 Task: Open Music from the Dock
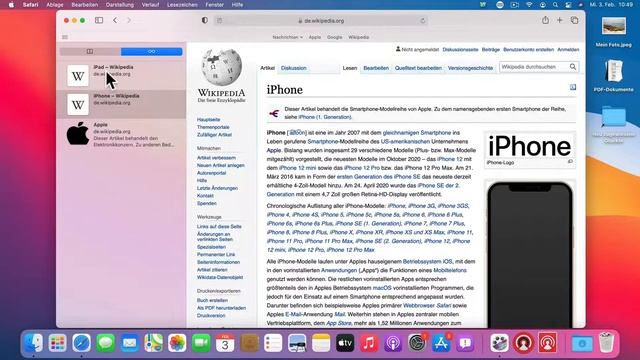369,343
